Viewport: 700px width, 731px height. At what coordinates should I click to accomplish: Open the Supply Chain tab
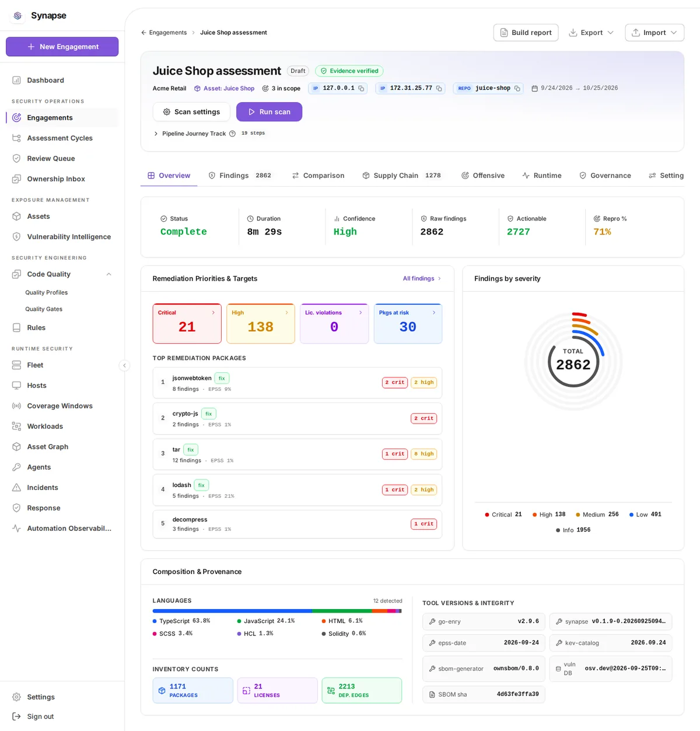[401, 176]
